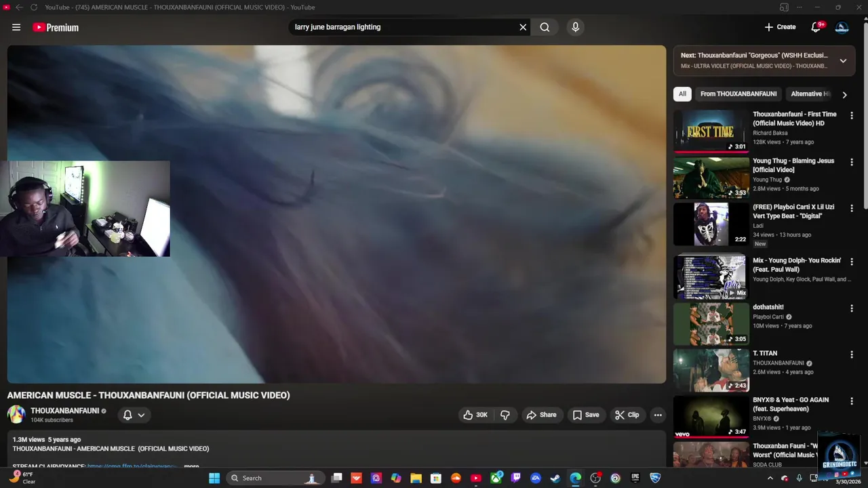Open options menu for GO AGAIN video
The height and width of the screenshot is (488, 868).
(x=852, y=401)
